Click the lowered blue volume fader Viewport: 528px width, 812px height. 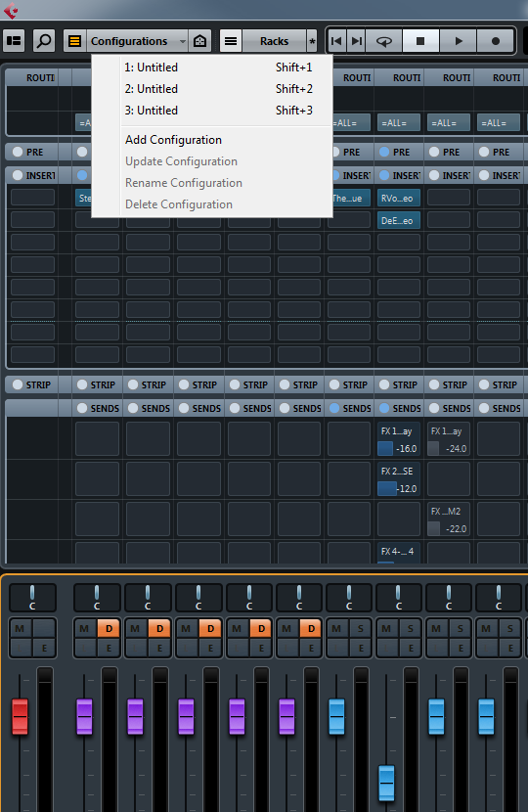tap(386, 783)
